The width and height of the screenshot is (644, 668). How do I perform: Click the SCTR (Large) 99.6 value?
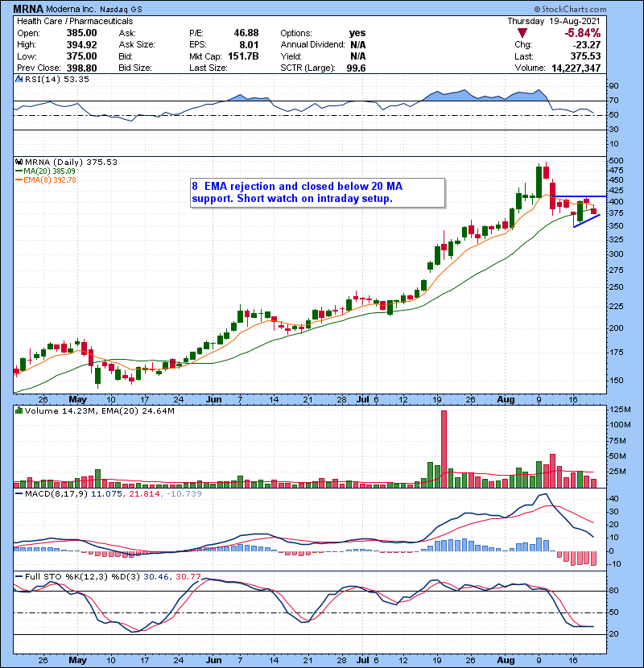pyautogui.click(x=356, y=68)
